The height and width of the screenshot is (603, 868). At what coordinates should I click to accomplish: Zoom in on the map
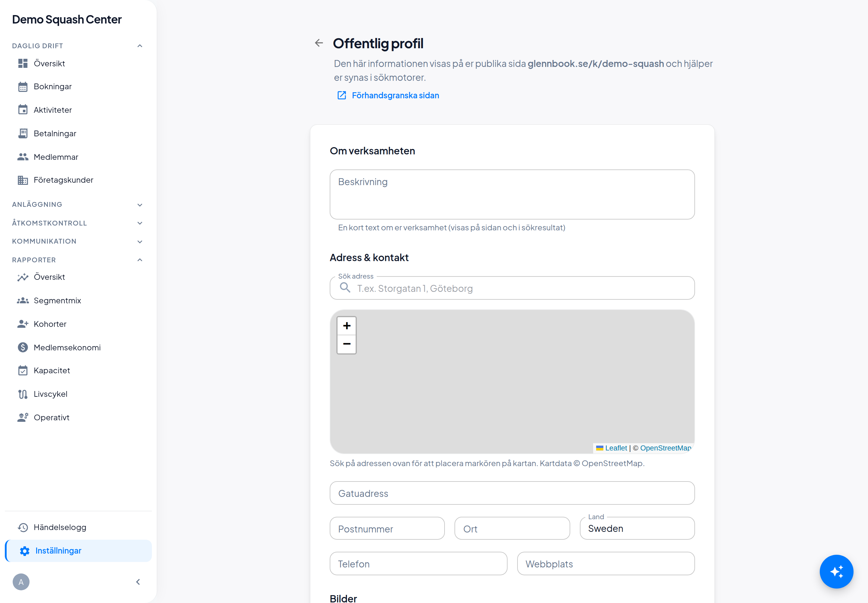point(346,326)
